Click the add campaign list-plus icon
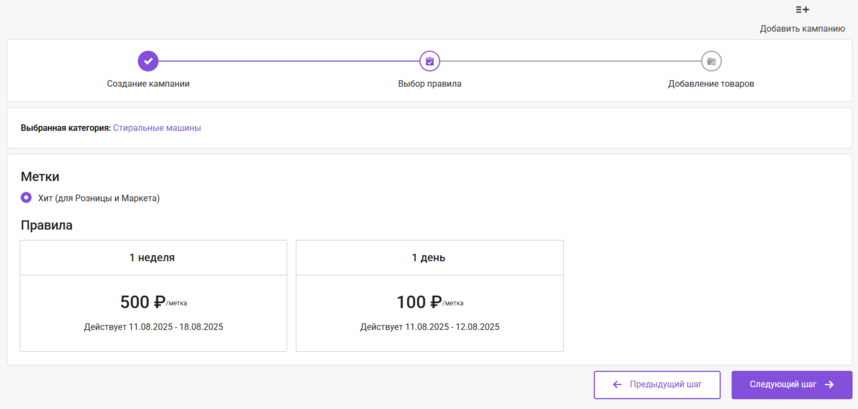The width and height of the screenshot is (858, 409). (802, 10)
